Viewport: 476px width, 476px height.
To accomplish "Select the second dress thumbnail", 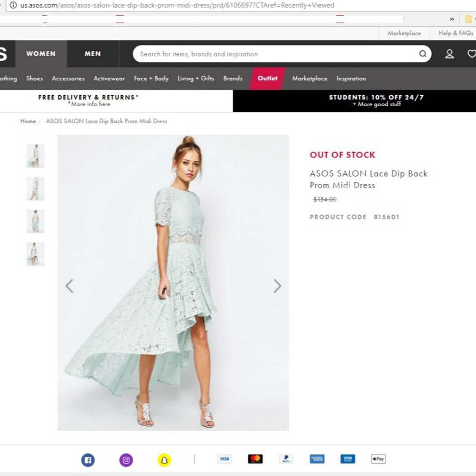I will (35, 188).
